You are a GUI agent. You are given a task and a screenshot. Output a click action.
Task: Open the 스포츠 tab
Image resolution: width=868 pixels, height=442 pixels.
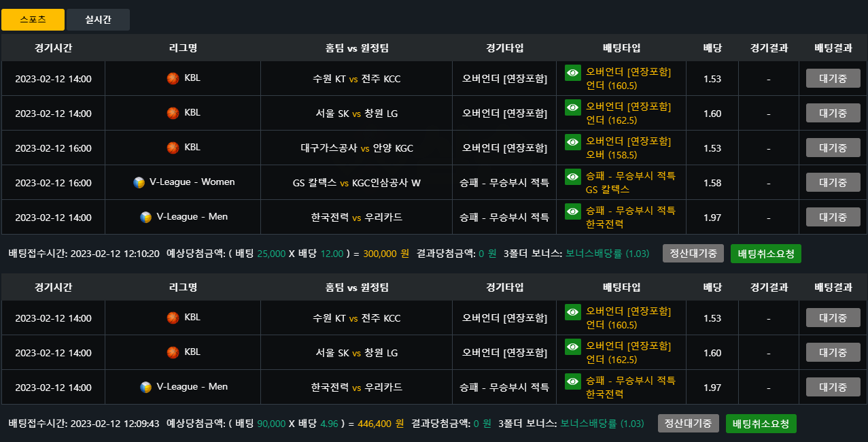[x=33, y=20]
